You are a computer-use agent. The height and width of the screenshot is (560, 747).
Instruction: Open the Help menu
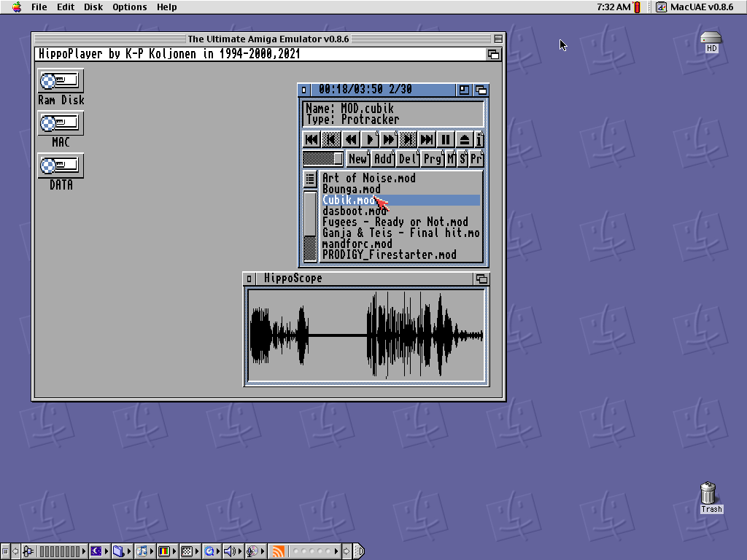click(167, 7)
